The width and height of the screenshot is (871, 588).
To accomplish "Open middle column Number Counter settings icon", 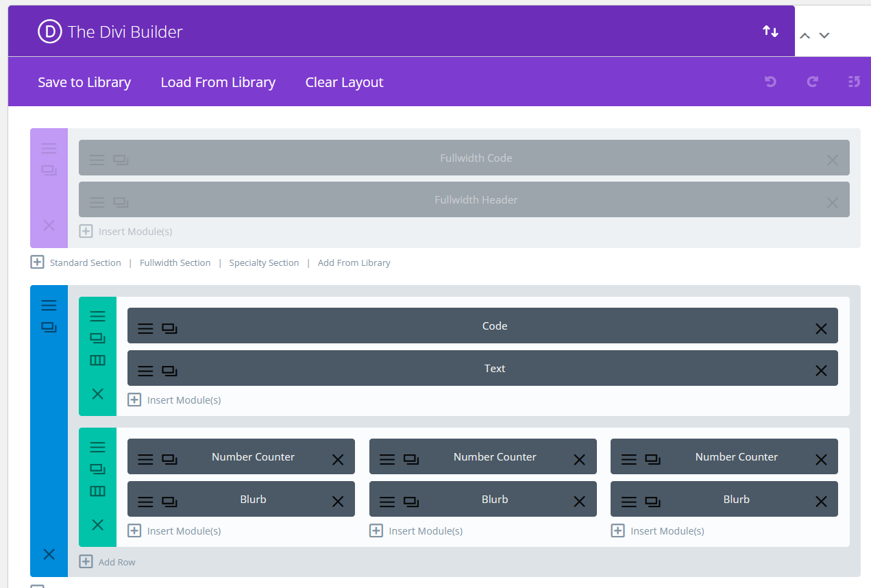I will pos(387,459).
